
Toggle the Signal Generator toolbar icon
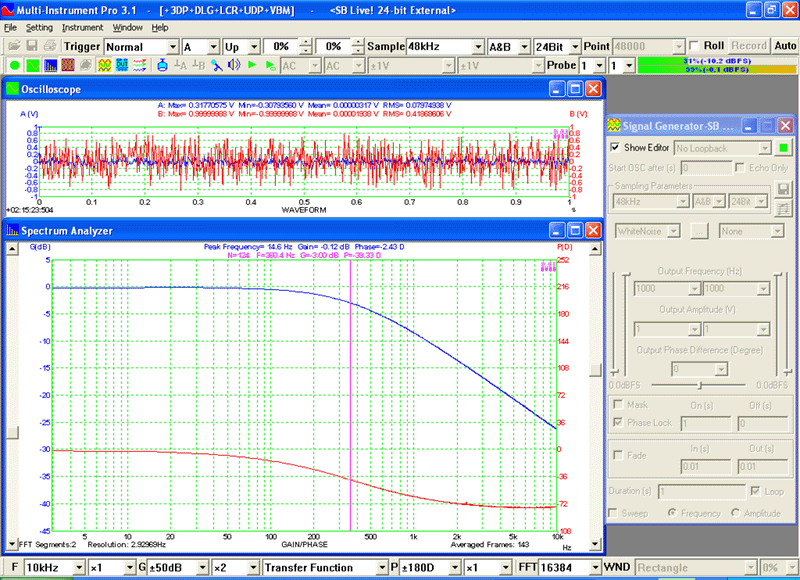tap(105, 65)
